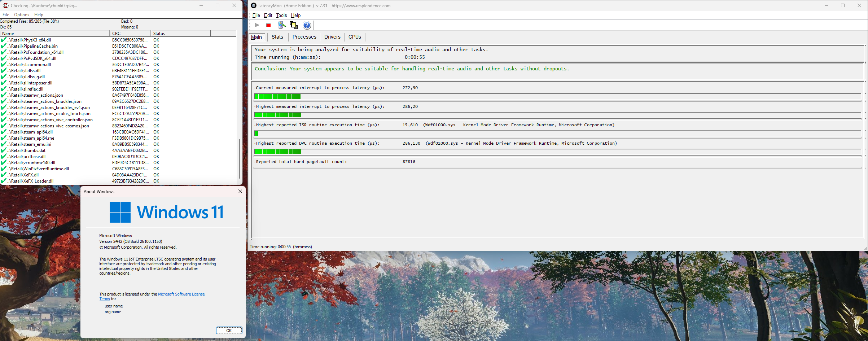Sort file list by Name column header

pyautogui.click(x=55, y=33)
